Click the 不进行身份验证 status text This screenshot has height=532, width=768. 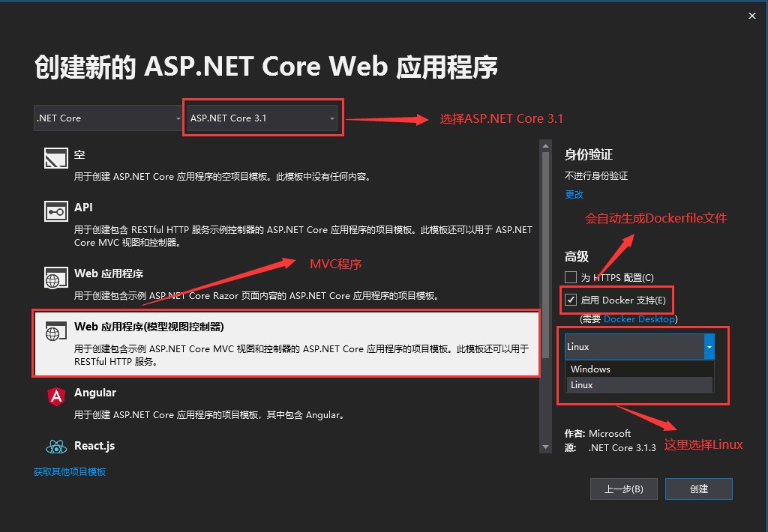tap(596, 175)
